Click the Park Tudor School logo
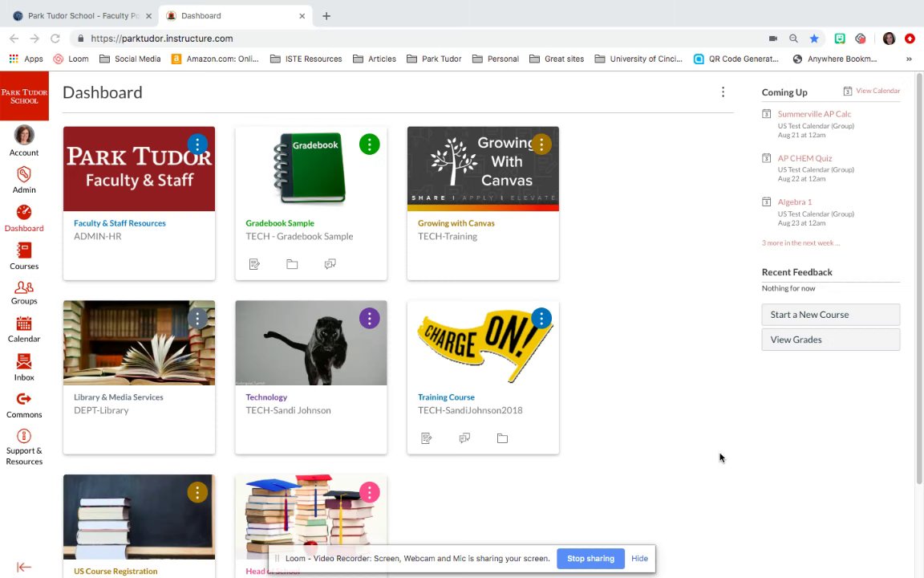 pyautogui.click(x=24, y=96)
